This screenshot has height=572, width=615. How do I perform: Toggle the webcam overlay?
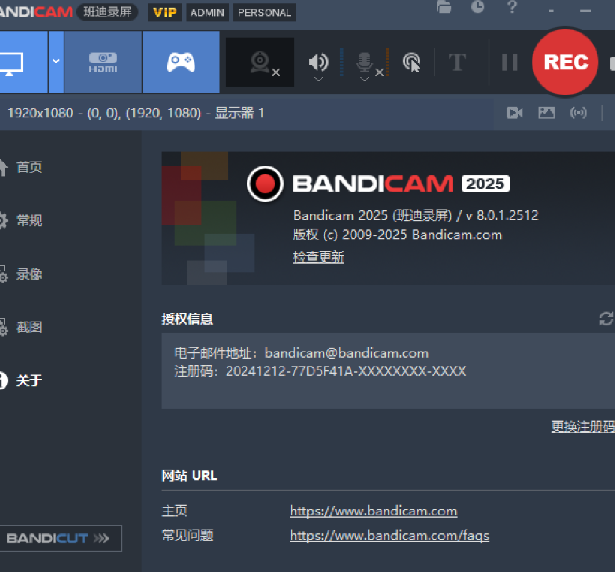(x=260, y=62)
